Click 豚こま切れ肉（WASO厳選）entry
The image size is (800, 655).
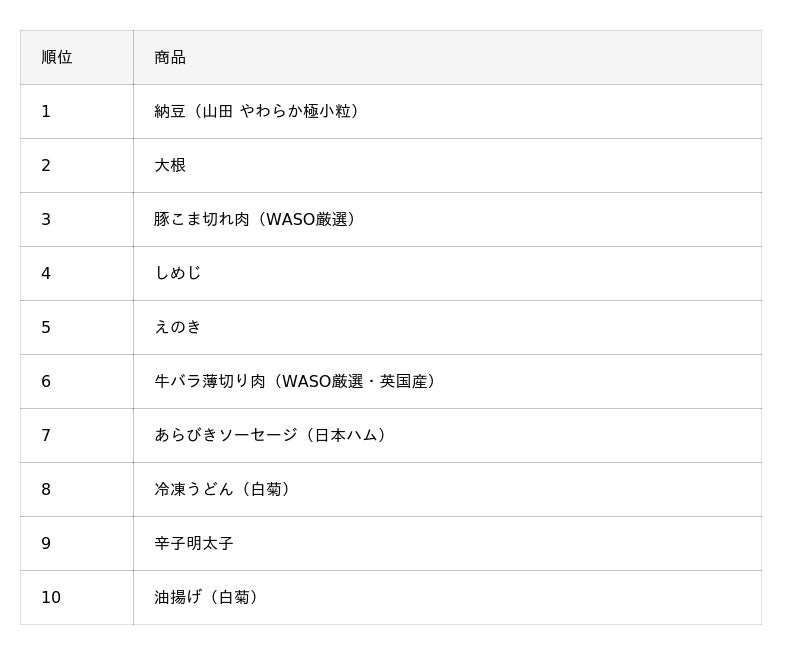click(x=447, y=219)
